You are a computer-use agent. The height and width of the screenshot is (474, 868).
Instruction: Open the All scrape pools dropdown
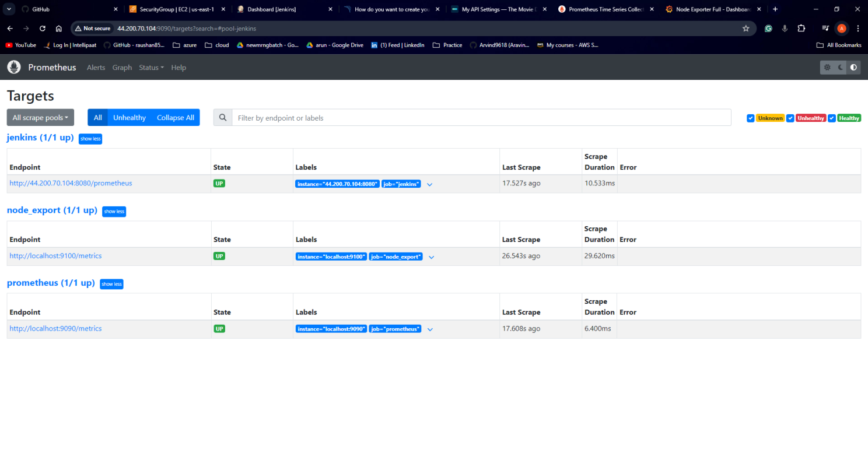[x=40, y=118]
